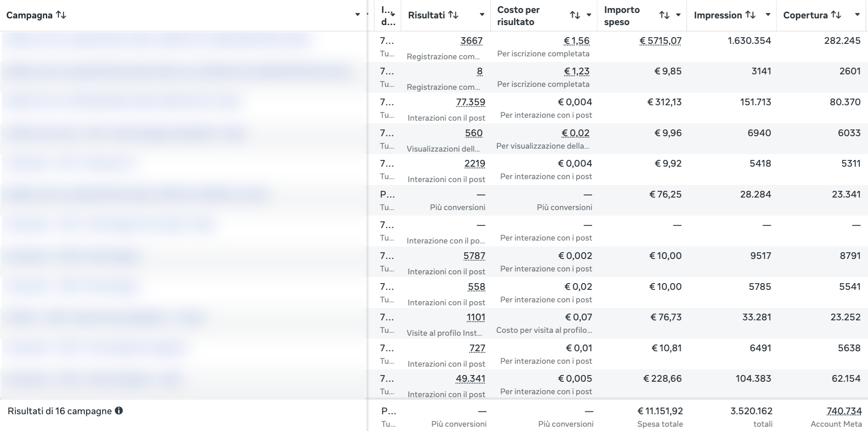This screenshot has height=431, width=868.
Task: Click the 80.370 reach cell
Action: tap(845, 102)
